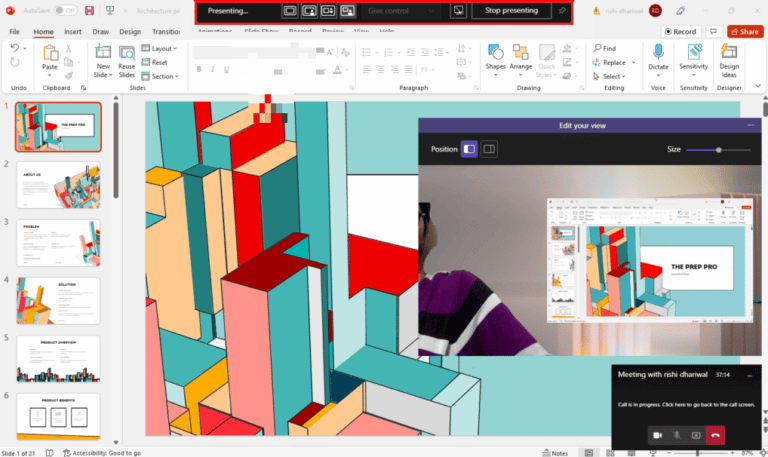Select the right Position layout option
This screenshot has height=457, width=768.
pos(489,149)
